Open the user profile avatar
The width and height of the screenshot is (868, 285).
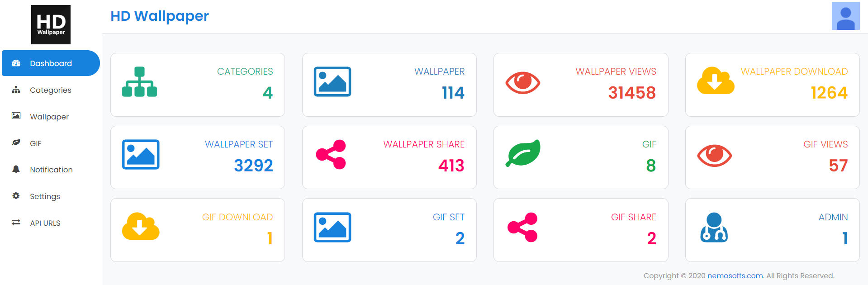[x=845, y=16]
